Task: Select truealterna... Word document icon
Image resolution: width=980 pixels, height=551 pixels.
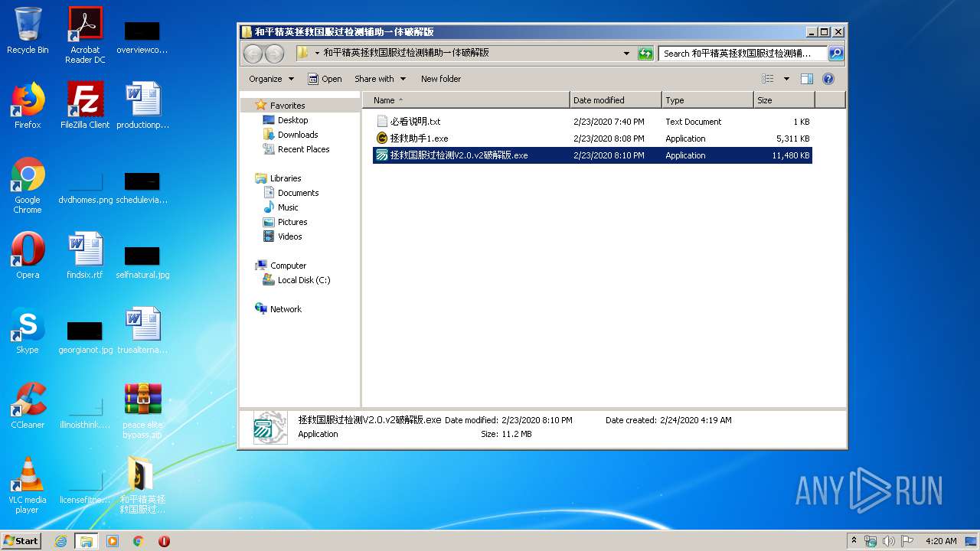Action: tap(143, 331)
